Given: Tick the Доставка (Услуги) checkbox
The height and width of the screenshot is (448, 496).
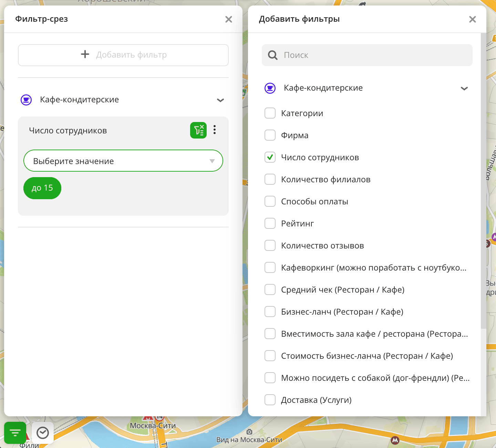Looking at the screenshot, I should [x=270, y=400].
